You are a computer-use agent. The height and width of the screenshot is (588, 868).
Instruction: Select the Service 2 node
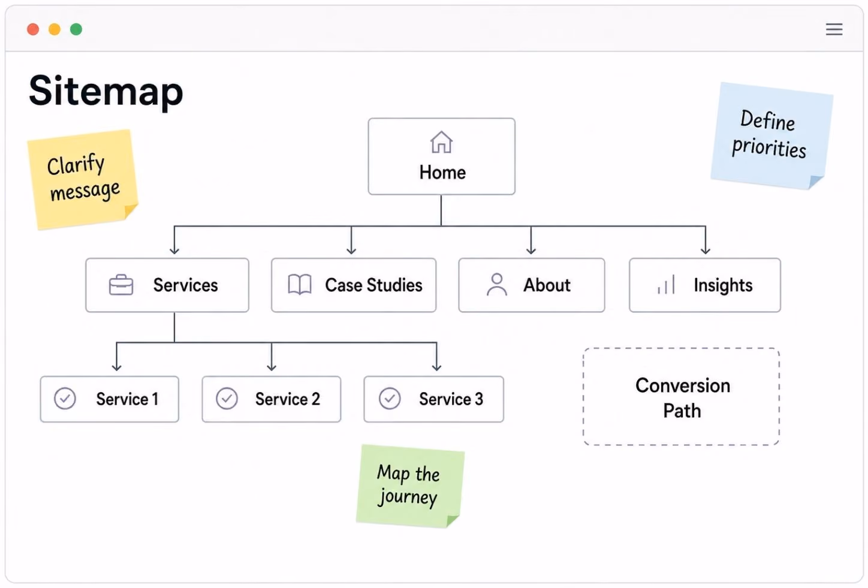click(272, 399)
